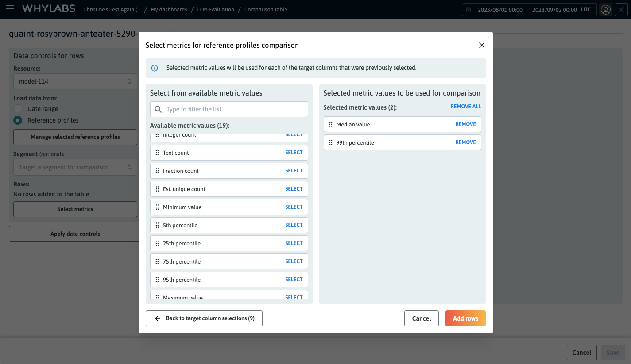This screenshot has height=364, width=631.
Task: Select the 95th percentile metric
Action: [294, 279]
